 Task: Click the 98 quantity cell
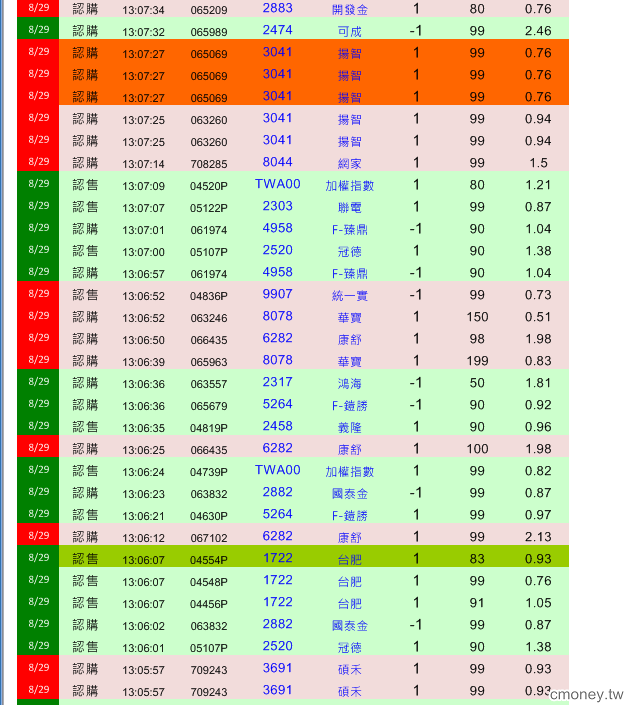[x=477, y=339]
